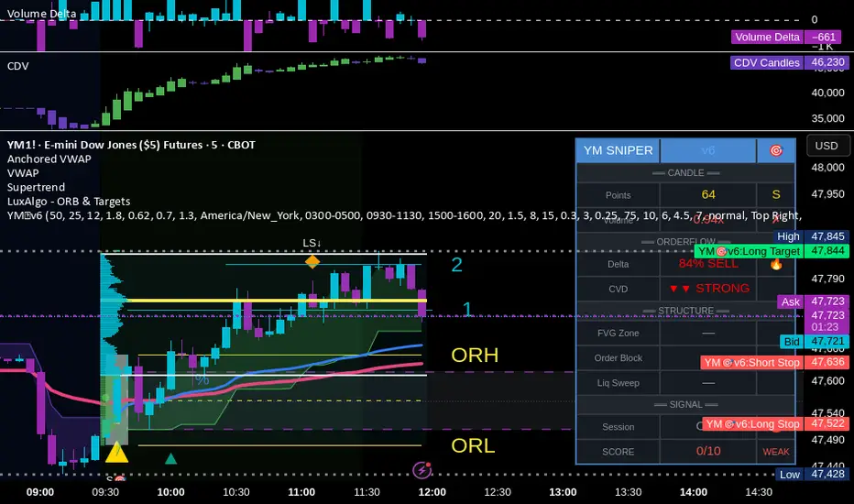Click the CDV pane title

[x=18, y=66]
